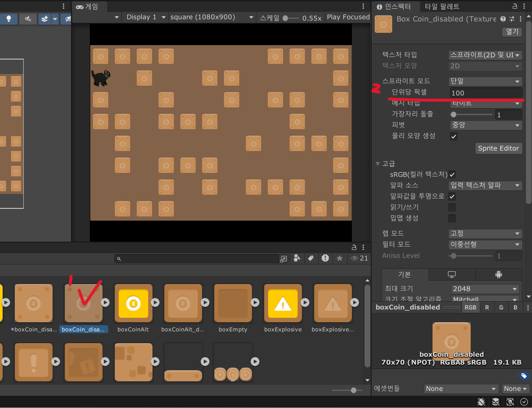Open Display 1 dropdown in Game view

(145, 17)
